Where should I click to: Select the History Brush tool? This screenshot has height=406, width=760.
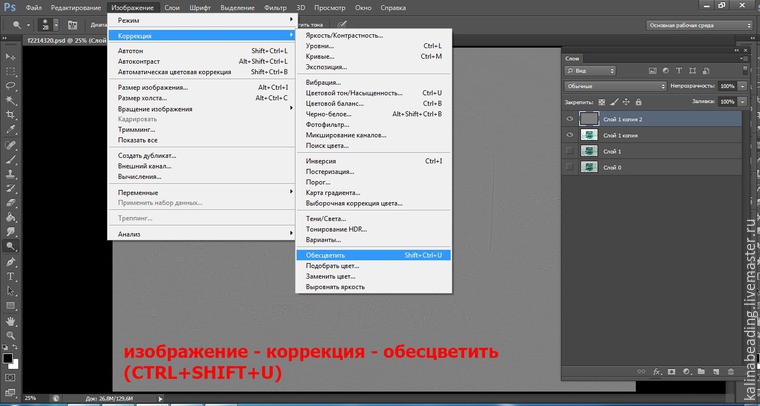(x=11, y=188)
